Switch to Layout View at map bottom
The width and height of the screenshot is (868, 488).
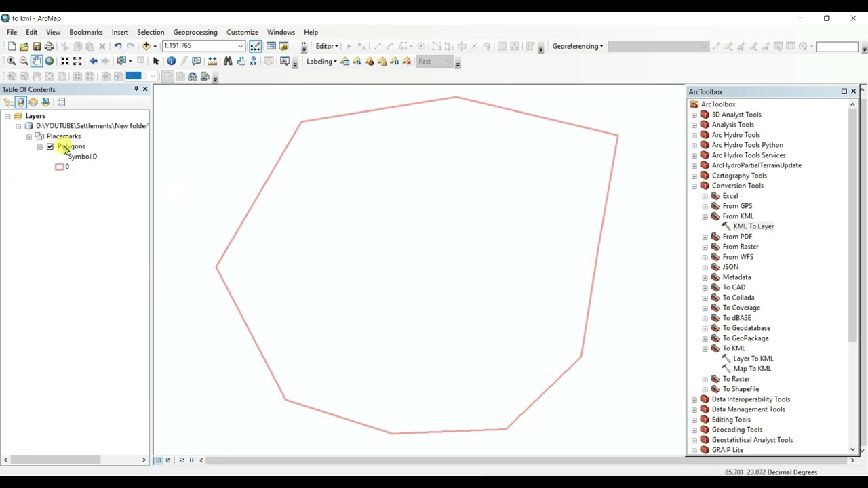[x=168, y=460]
